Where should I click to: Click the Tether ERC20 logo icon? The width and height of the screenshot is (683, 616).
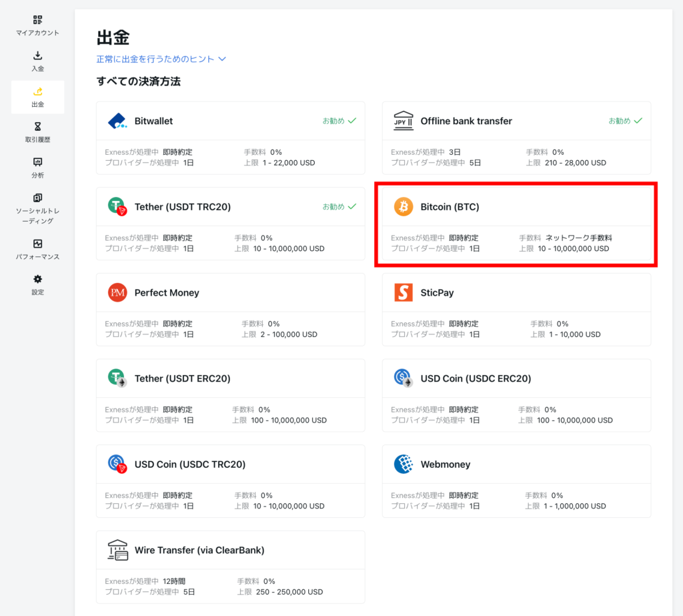coord(117,378)
